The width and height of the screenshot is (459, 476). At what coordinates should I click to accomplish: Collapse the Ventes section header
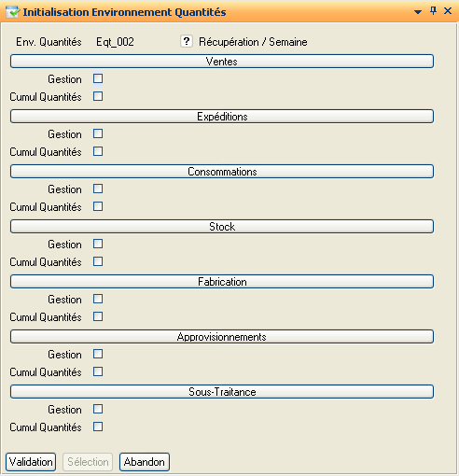[x=222, y=62]
